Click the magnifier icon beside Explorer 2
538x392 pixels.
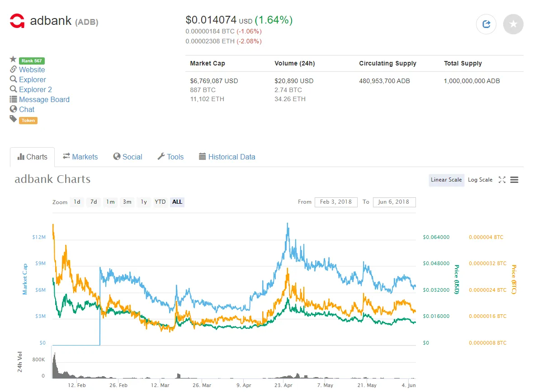click(x=13, y=89)
